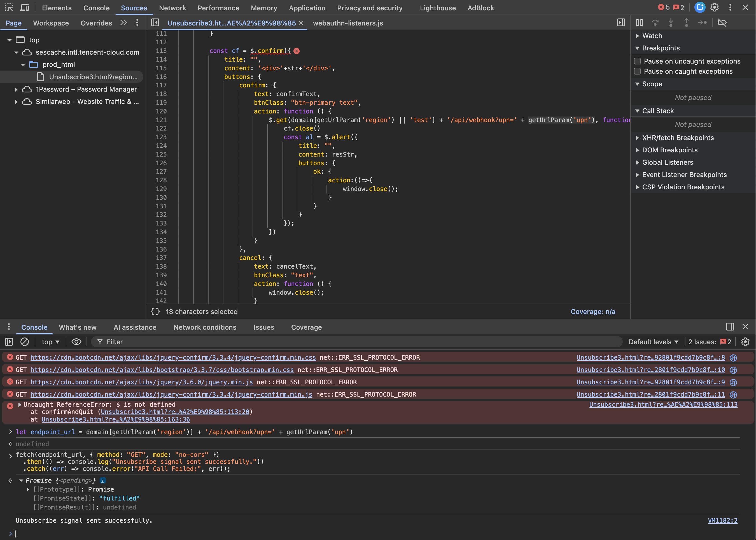Expand the Call Stack section
This screenshot has height=540, width=756.
pos(637,111)
